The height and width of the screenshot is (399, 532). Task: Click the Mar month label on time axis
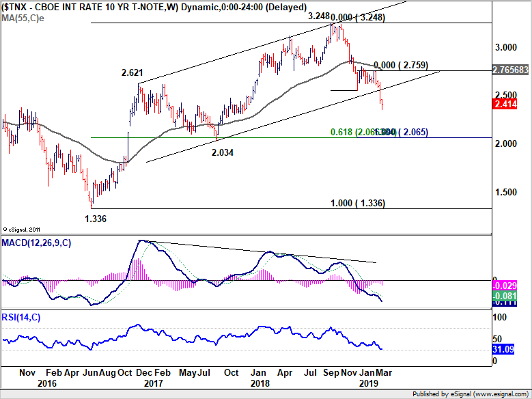tap(384, 372)
